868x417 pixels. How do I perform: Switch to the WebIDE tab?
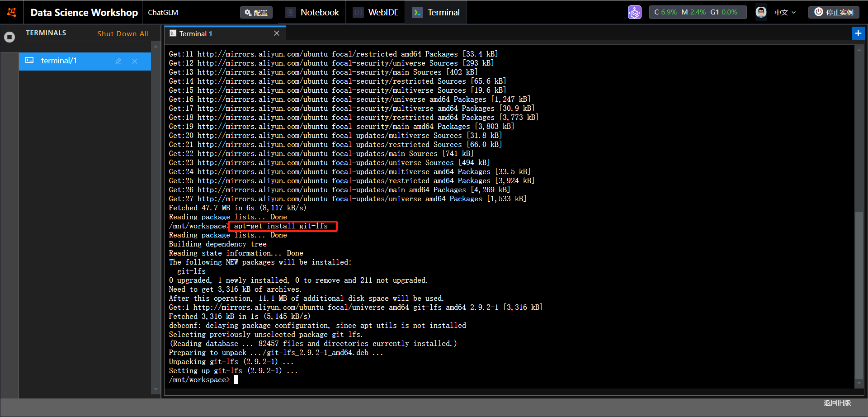point(376,12)
